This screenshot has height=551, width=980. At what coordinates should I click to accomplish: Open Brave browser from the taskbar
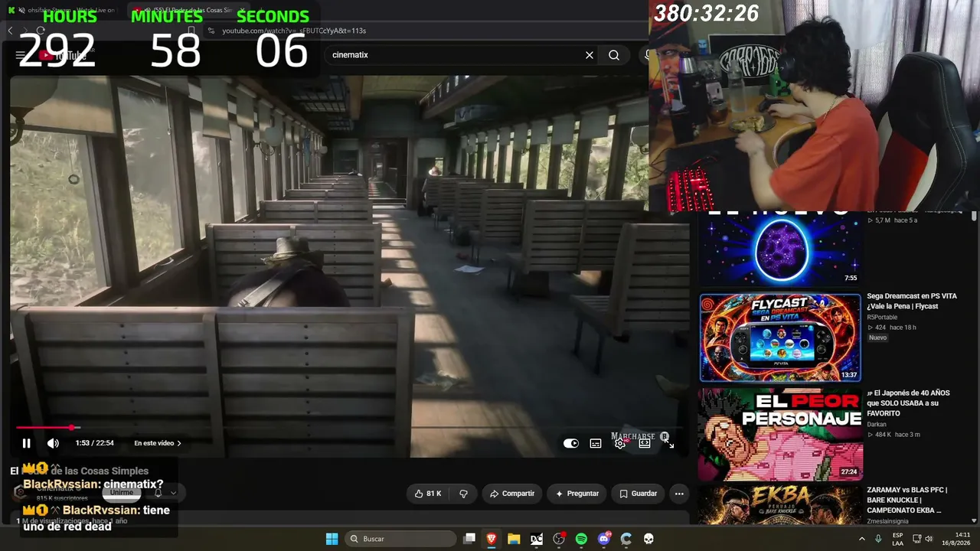point(492,539)
